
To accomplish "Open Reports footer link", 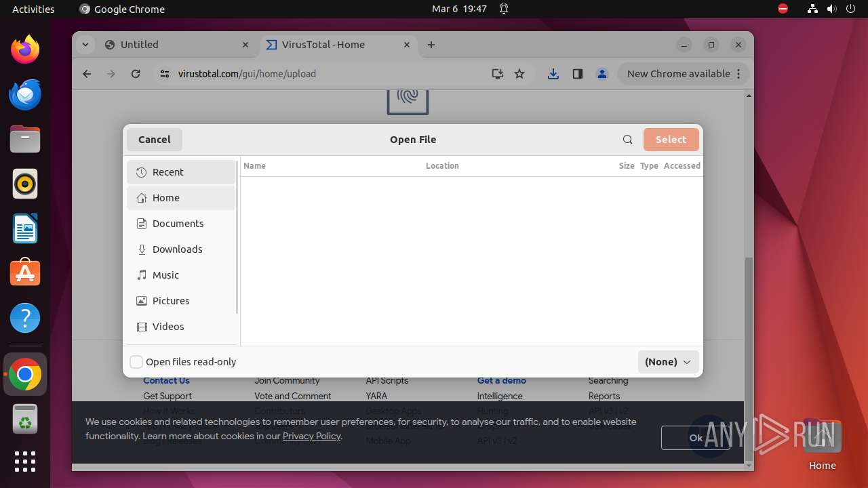I will coord(604,396).
